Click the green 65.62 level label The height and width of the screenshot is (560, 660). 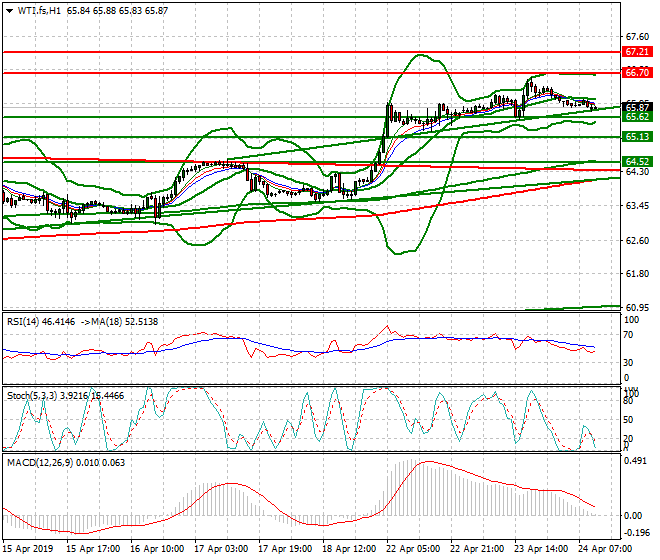(637, 117)
